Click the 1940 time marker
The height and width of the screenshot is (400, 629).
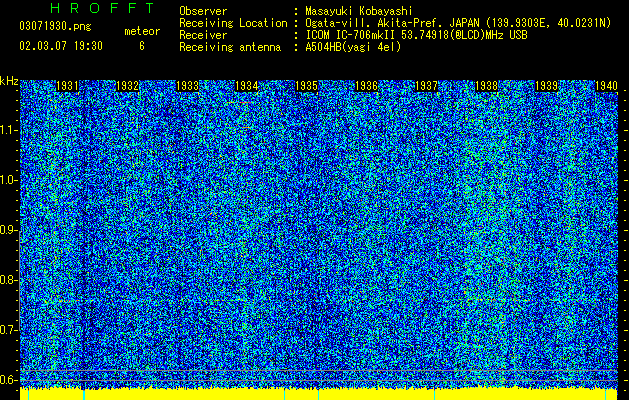point(606,86)
